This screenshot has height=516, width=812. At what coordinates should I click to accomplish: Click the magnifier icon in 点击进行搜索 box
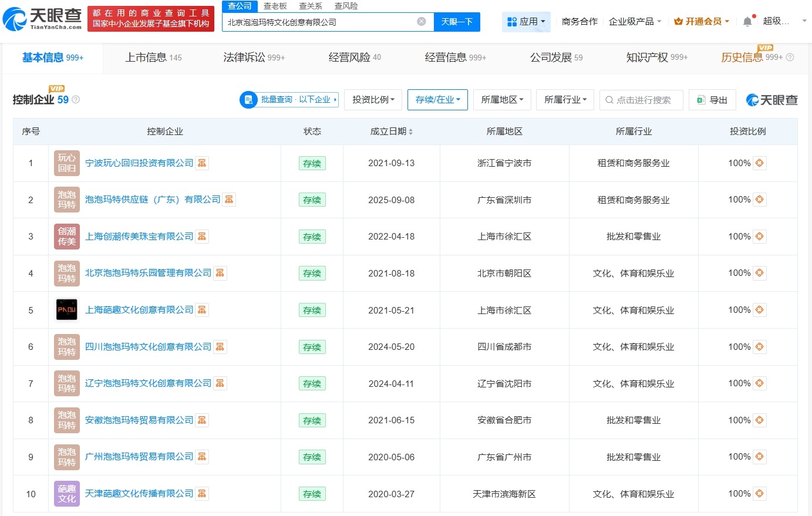[x=609, y=100]
